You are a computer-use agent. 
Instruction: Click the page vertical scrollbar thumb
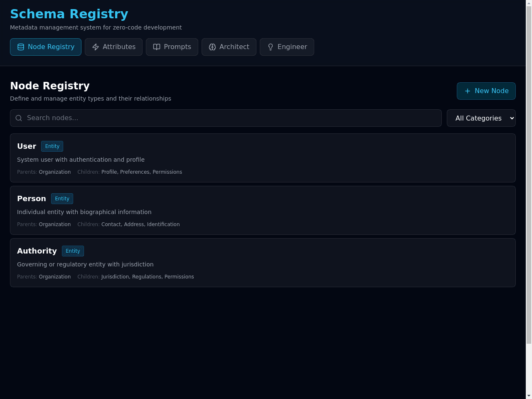pyautogui.click(x=529, y=175)
